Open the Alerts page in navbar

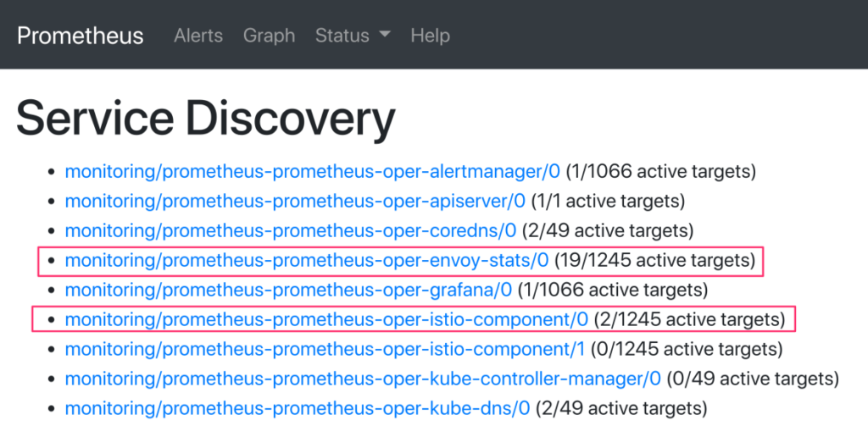tap(198, 36)
